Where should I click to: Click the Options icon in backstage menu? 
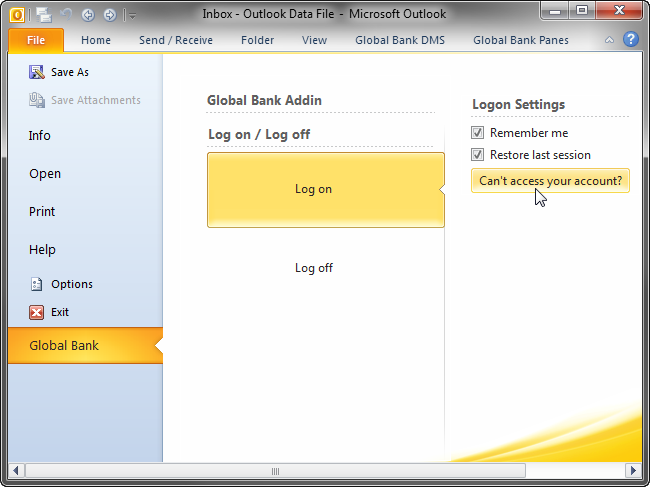[36, 284]
